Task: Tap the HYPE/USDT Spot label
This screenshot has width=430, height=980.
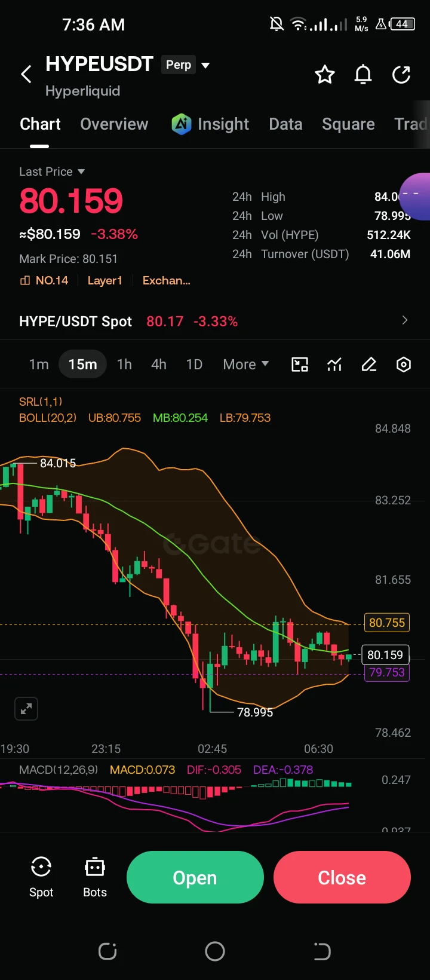Action: point(75,321)
